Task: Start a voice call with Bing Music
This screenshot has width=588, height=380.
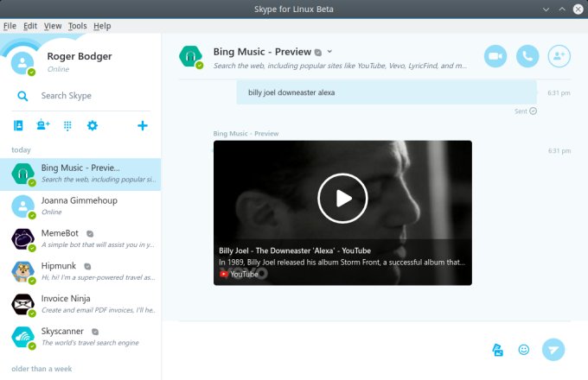Action: point(527,56)
